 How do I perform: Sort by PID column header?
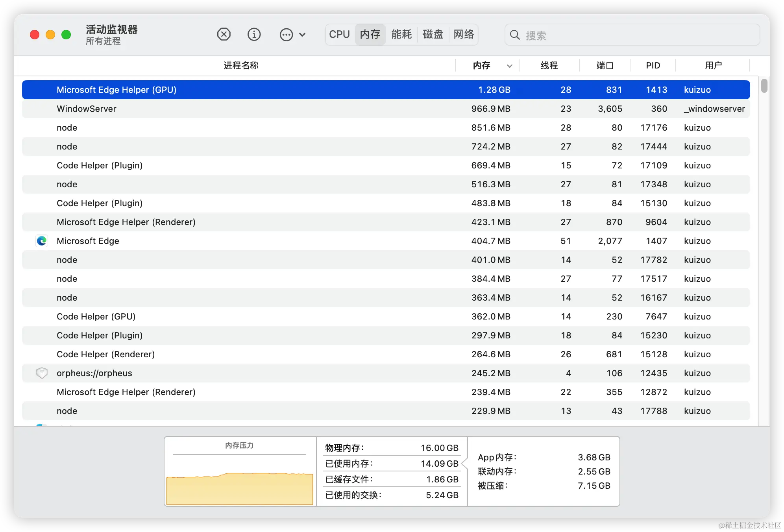pyautogui.click(x=653, y=66)
